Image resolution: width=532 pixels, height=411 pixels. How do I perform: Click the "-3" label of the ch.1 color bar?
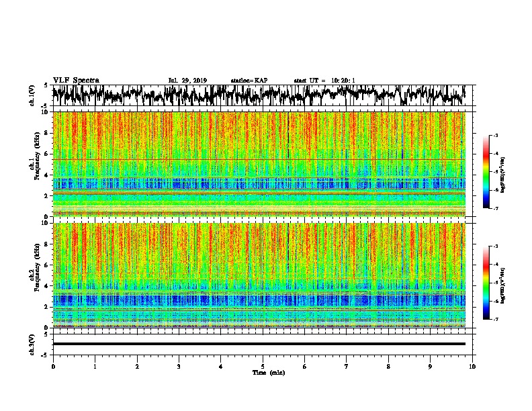point(495,135)
